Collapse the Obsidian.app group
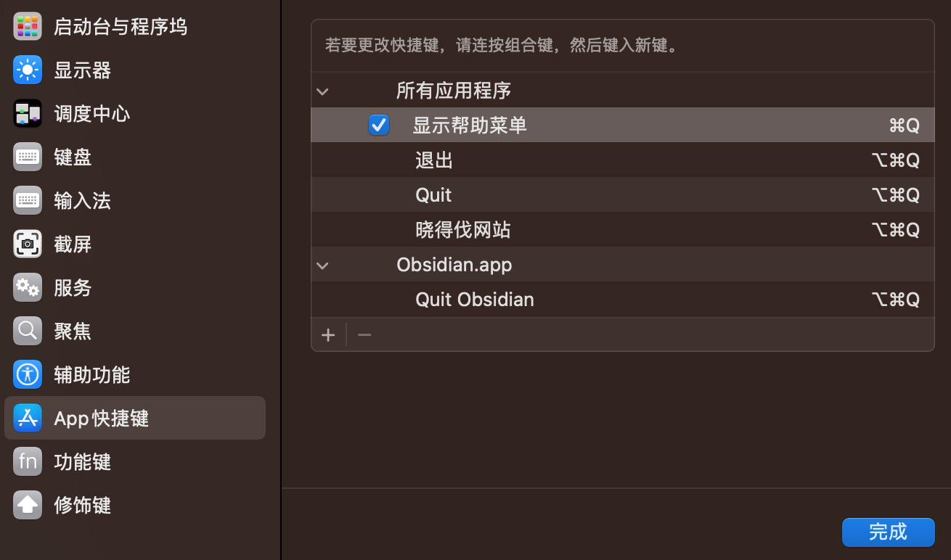This screenshot has height=560, width=951. (x=323, y=265)
